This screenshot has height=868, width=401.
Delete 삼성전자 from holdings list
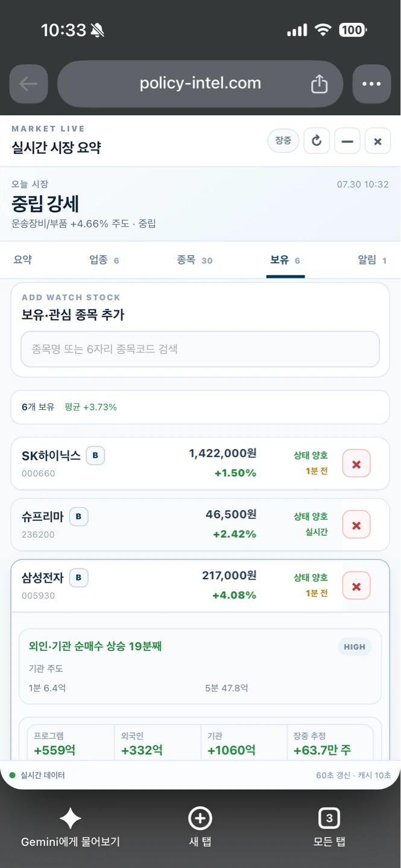(x=356, y=587)
